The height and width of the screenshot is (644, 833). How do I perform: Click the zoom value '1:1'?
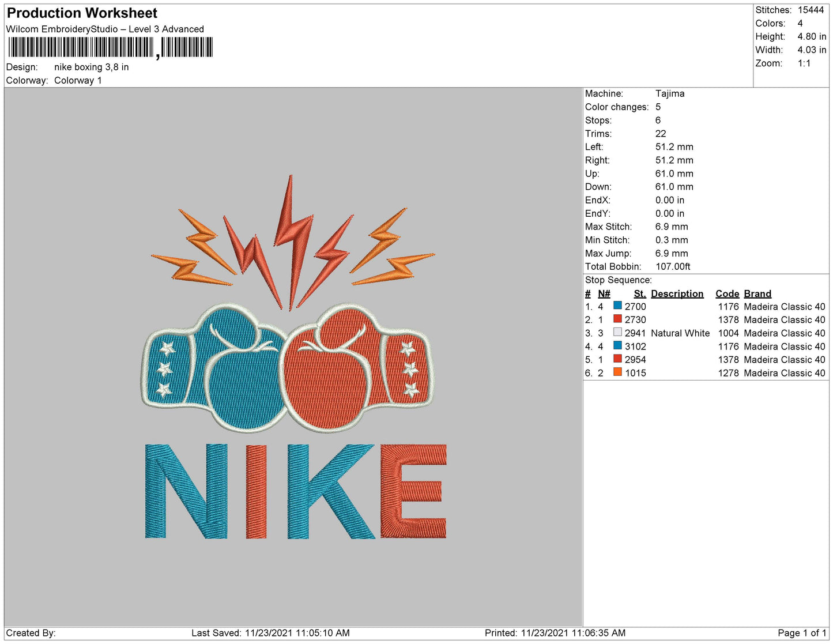click(804, 63)
